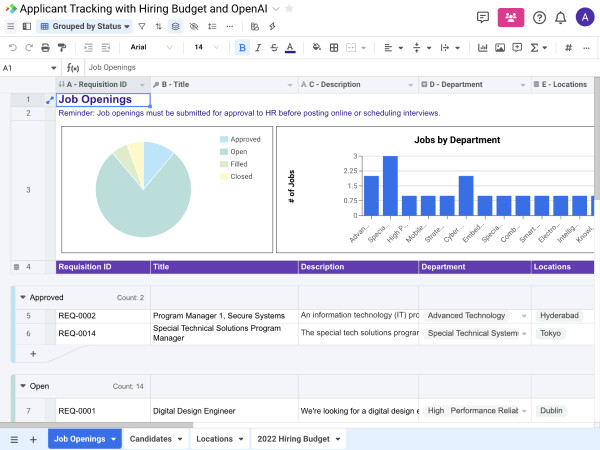The width and height of the screenshot is (600, 450).
Task: Star this workbook as favorite
Action: coord(289,8)
